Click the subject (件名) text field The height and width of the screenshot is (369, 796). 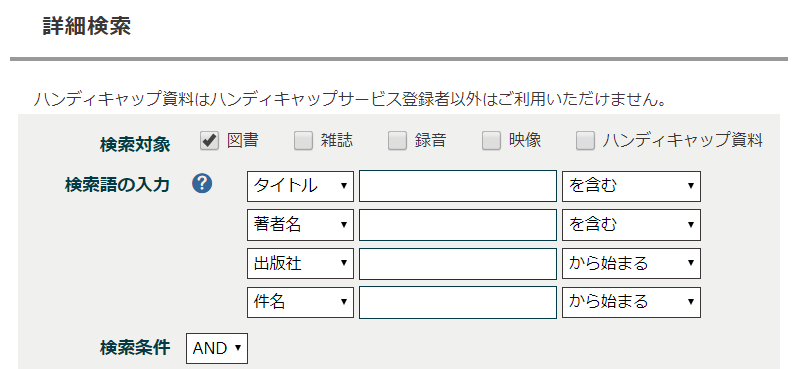point(458,302)
